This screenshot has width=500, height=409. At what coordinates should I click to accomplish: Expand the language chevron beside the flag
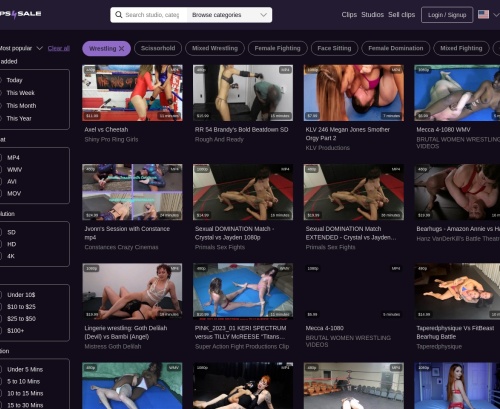pos(496,15)
